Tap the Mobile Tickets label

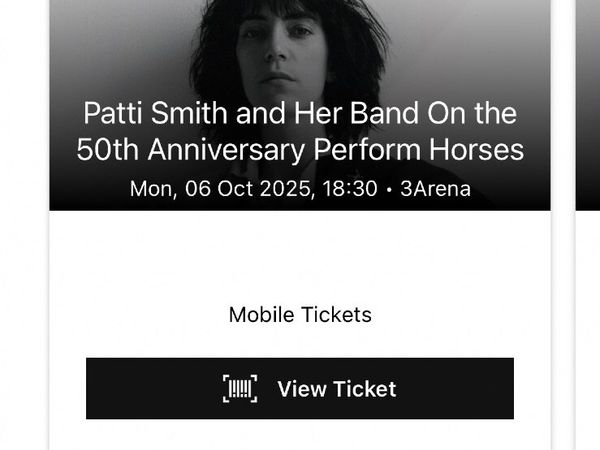(x=299, y=315)
